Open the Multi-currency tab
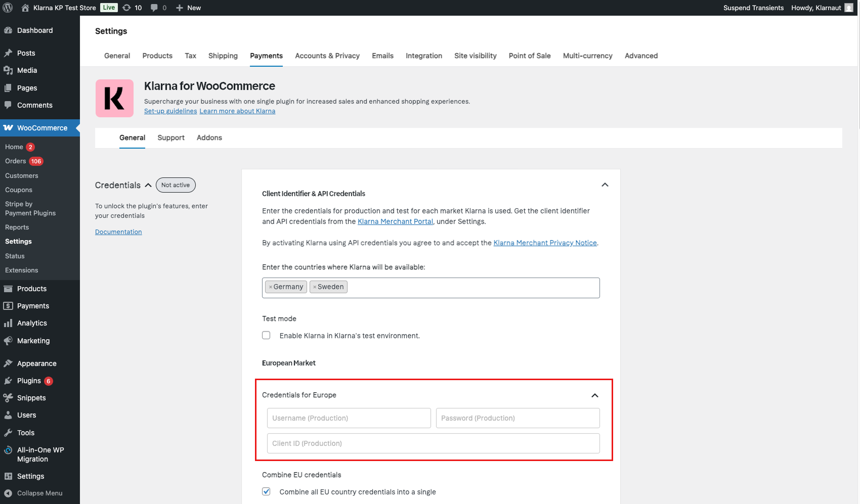This screenshot has width=860, height=504. pos(588,56)
